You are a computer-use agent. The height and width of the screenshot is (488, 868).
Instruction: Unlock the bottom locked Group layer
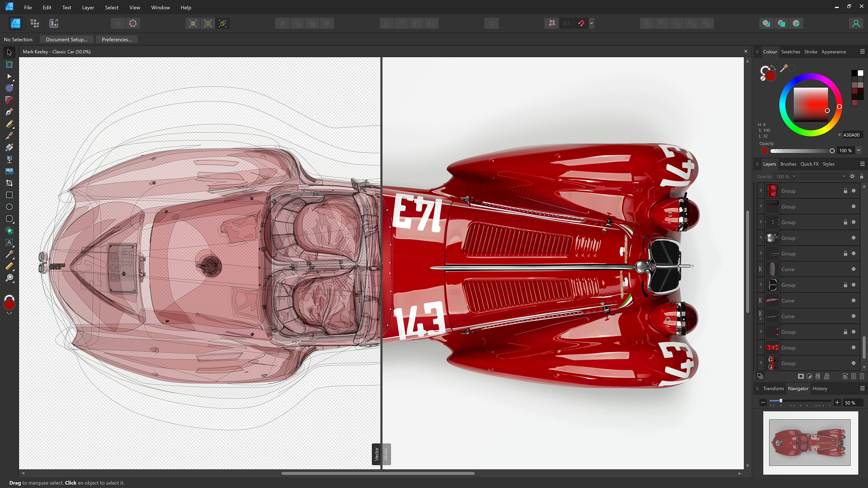tap(845, 332)
